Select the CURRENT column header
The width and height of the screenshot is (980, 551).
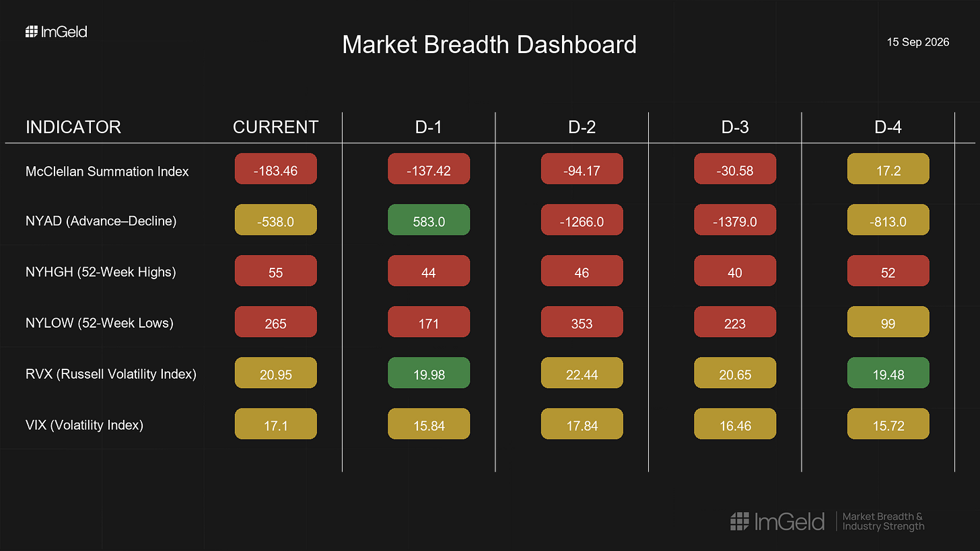point(275,127)
